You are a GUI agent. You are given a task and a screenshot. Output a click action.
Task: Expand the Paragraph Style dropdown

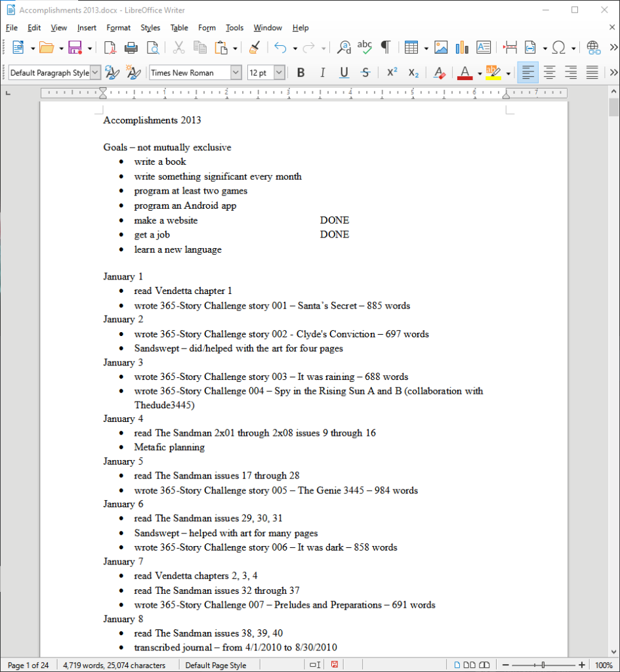tap(96, 72)
